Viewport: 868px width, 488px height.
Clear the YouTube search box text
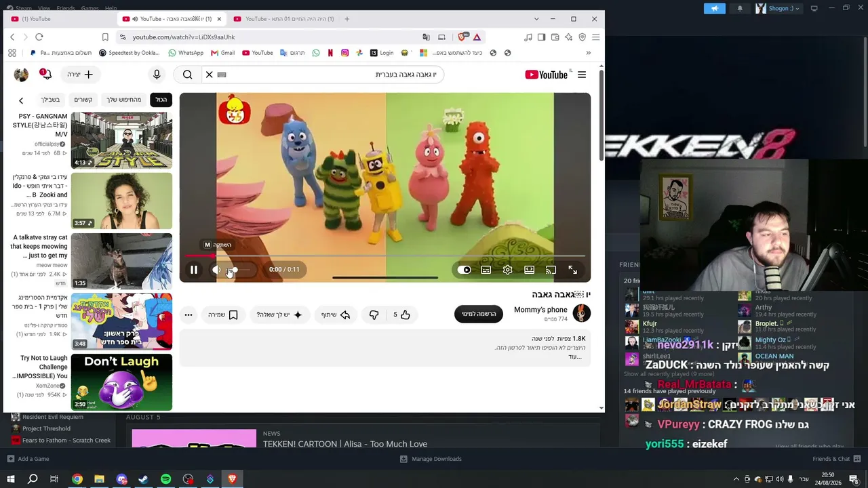tap(209, 75)
